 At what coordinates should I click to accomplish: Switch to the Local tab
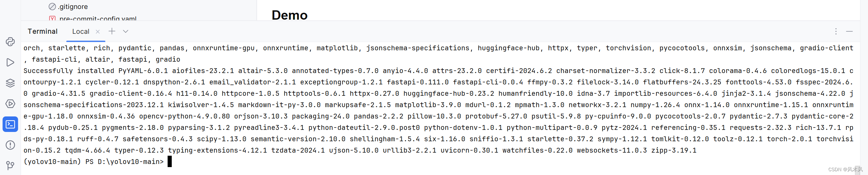point(81,31)
